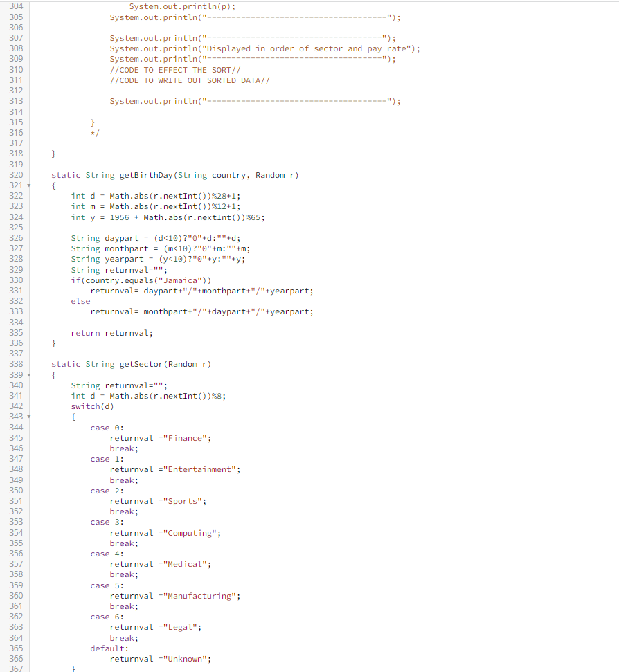The image size is (619, 672).
Task: Collapse the fold arrow at line 321
Action: (29, 185)
